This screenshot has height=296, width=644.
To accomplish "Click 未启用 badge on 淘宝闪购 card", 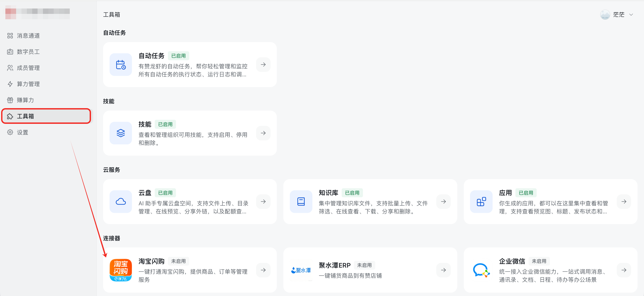I will (x=178, y=261).
